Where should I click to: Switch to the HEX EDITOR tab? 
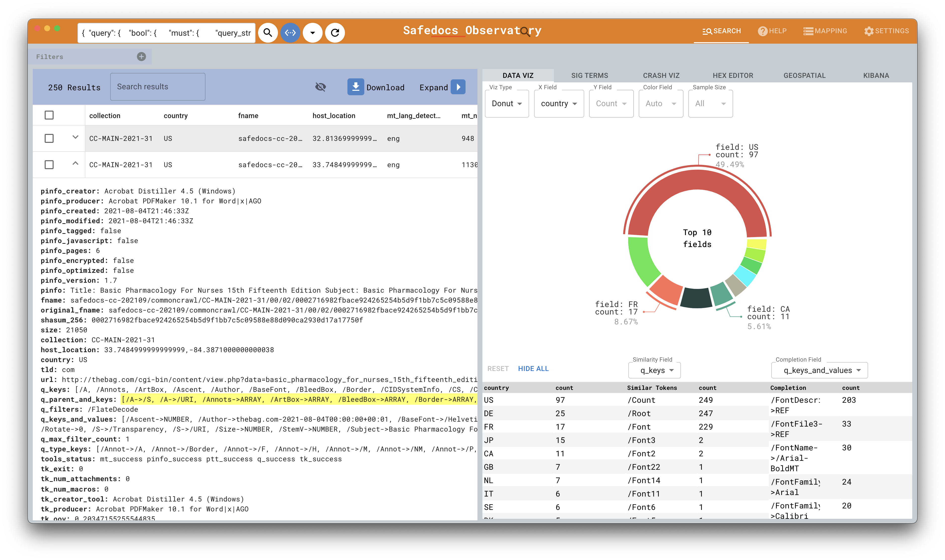(732, 75)
